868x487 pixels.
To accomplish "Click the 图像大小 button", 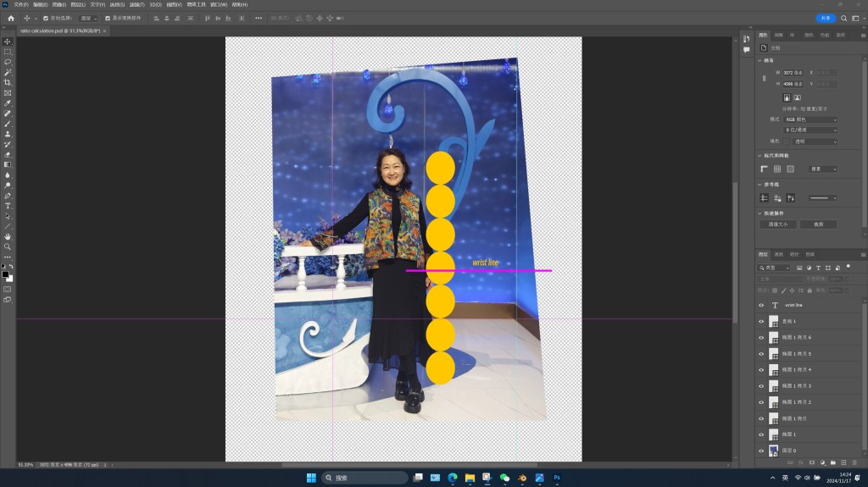I will pyautogui.click(x=776, y=224).
